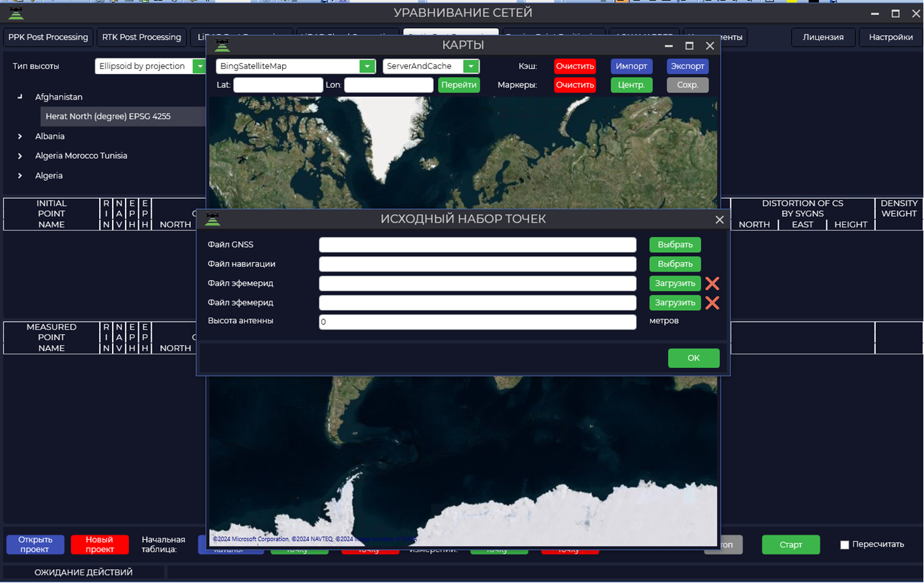Switch to the RTK Post Processing tab
The width and height of the screenshot is (924, 583).
pos(141,37)
